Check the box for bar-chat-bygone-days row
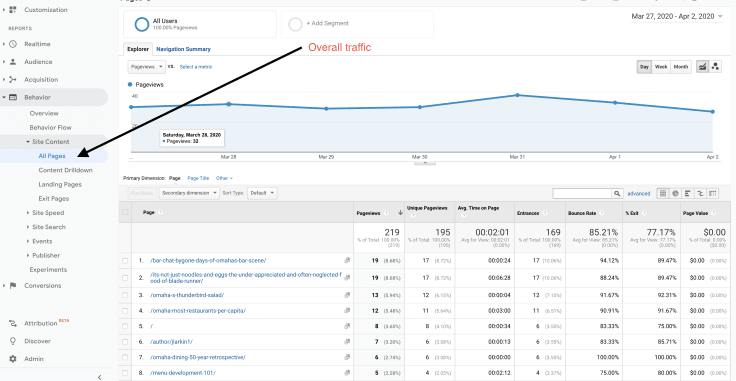The width and height of the screenshot is (736, 381). pos(125,260)
